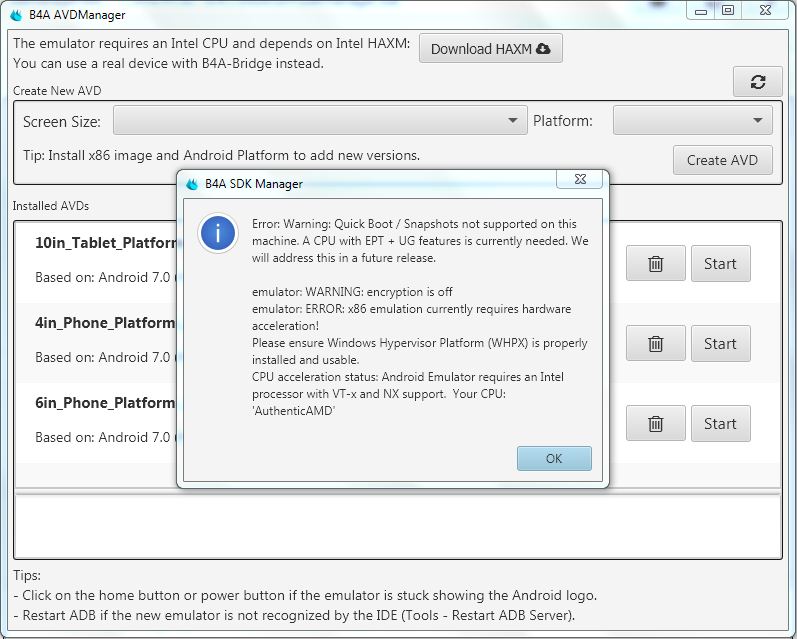This screenshot has height=639, width=797.
Task: Maximize the B4A AVDManager window
Action: (728, 10)
